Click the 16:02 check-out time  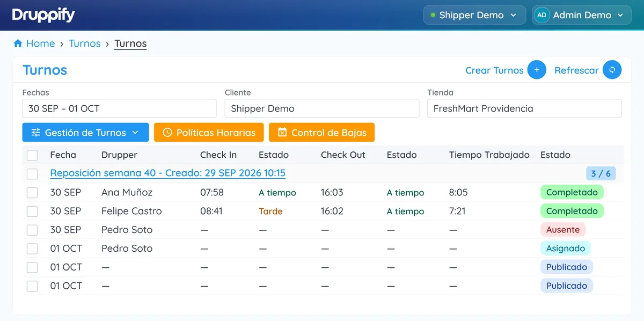[x=332, y=211]
